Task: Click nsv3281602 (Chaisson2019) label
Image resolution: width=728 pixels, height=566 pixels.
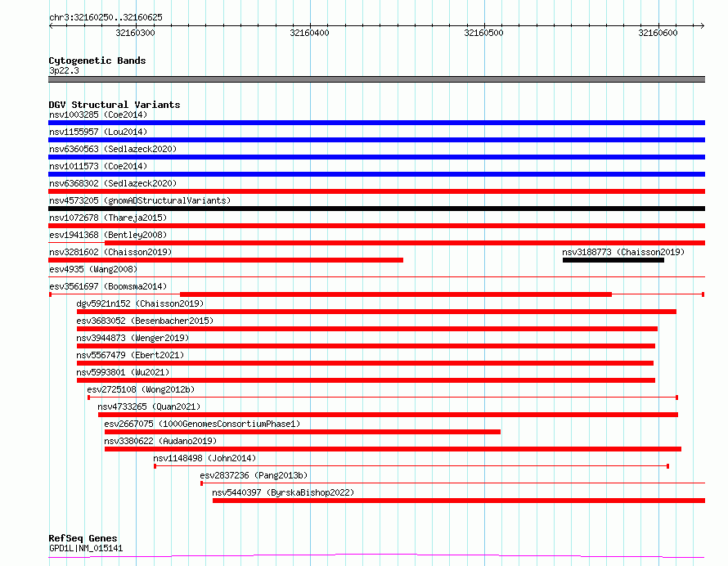Action: coord(110,252)
